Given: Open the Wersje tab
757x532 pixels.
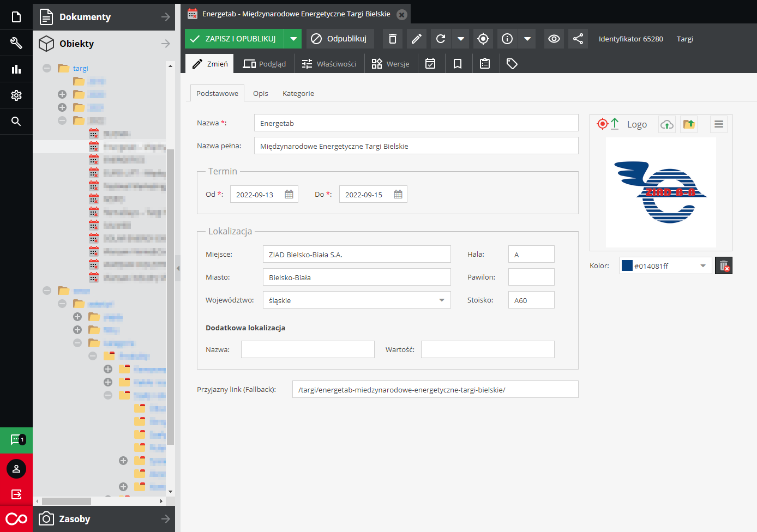Looking at the screenshot, I should tap(390, 64).
